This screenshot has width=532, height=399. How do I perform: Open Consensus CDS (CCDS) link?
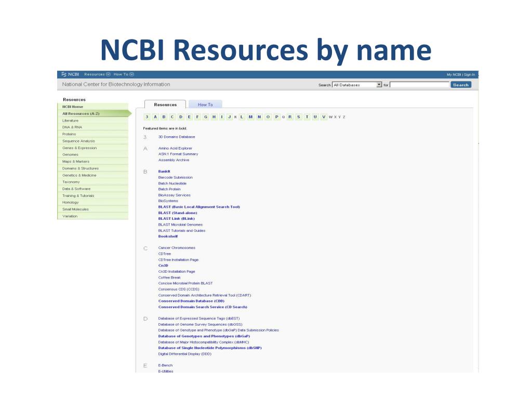pos(179,289)
